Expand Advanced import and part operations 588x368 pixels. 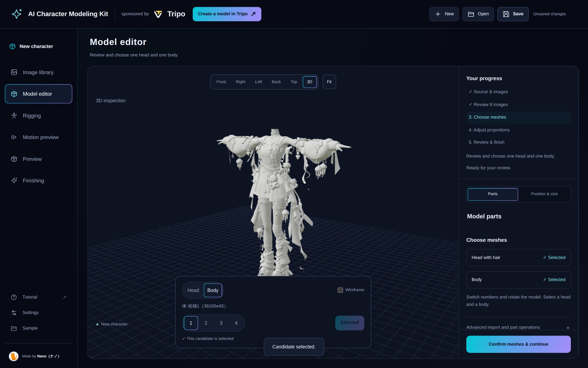tap(518, 327)
